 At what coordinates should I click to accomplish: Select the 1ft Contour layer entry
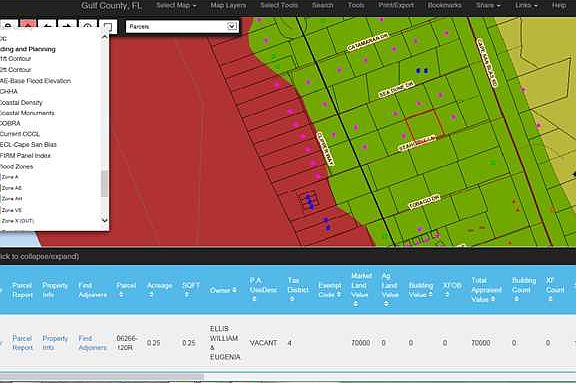[x=15, y=59]
